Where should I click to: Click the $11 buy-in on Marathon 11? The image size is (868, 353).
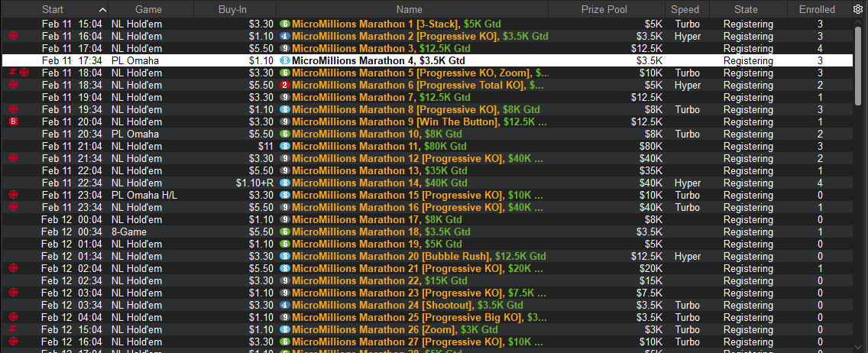point(266,146)
